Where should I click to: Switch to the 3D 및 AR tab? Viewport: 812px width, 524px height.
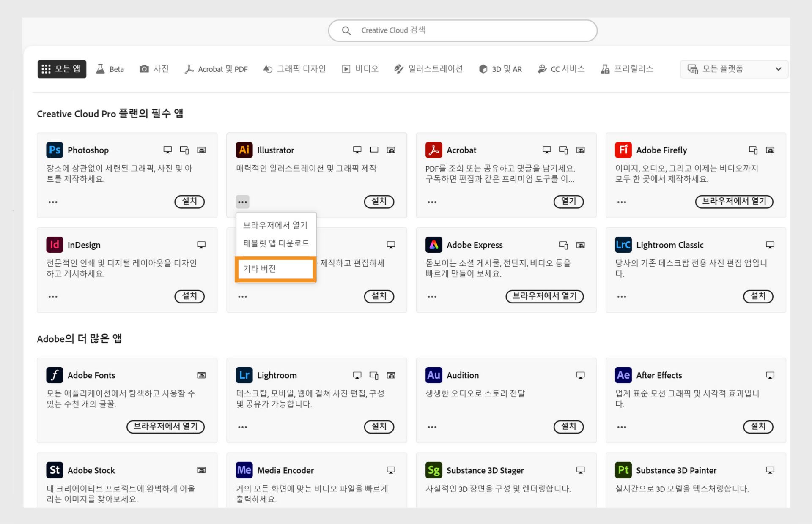500,69
